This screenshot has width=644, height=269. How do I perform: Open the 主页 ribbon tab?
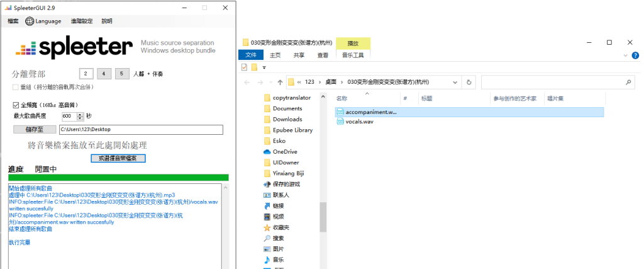[x=275, y=55]
